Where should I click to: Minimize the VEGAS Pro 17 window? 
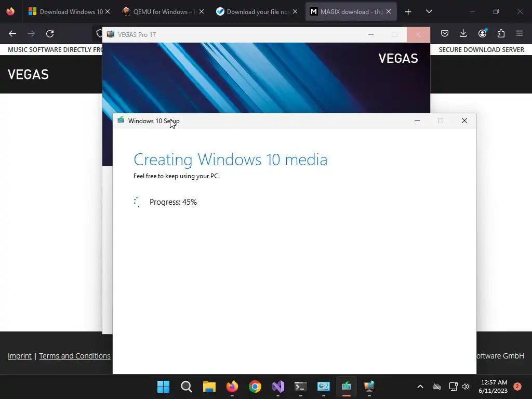(371, 35)
